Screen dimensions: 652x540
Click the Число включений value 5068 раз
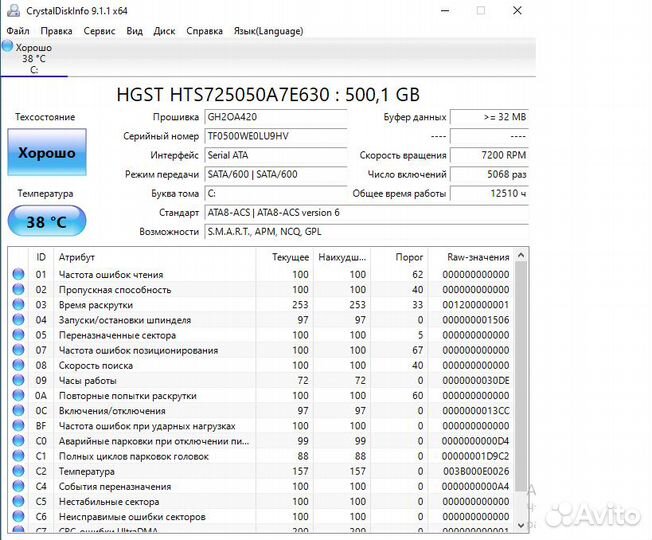coord(489,174)
